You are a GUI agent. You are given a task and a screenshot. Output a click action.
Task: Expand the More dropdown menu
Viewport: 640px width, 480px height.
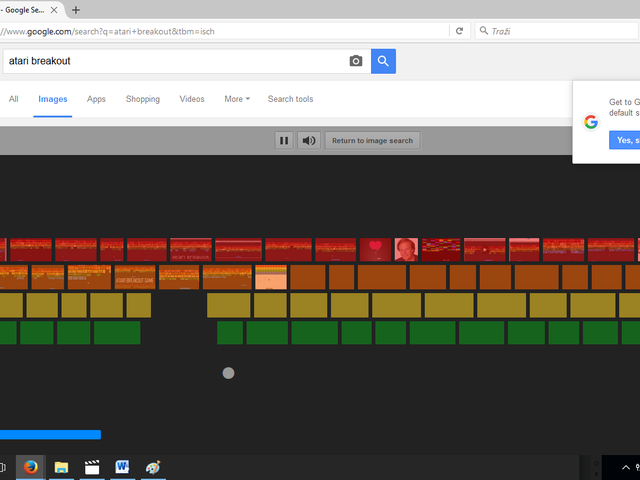tap(237, 99)
